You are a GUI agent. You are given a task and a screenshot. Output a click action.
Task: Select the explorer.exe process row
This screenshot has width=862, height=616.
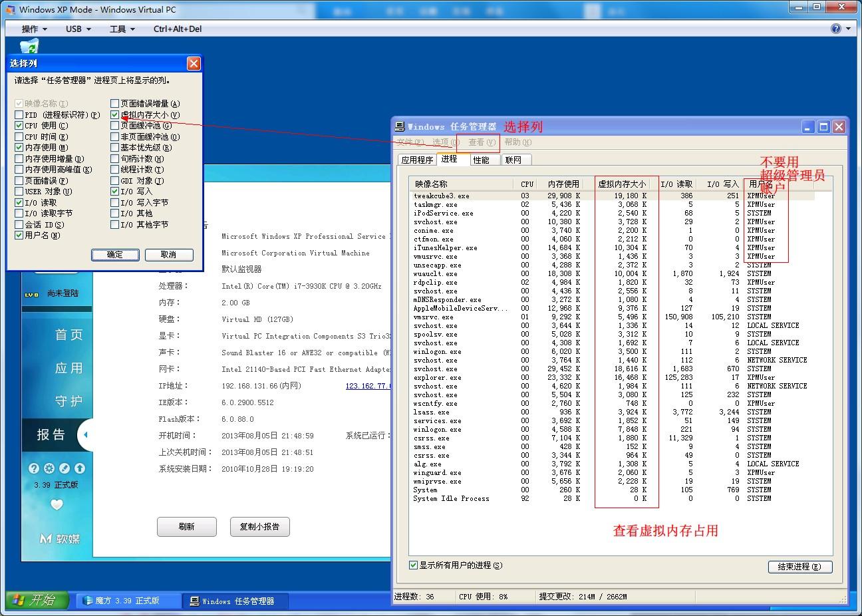pos(612,377)
